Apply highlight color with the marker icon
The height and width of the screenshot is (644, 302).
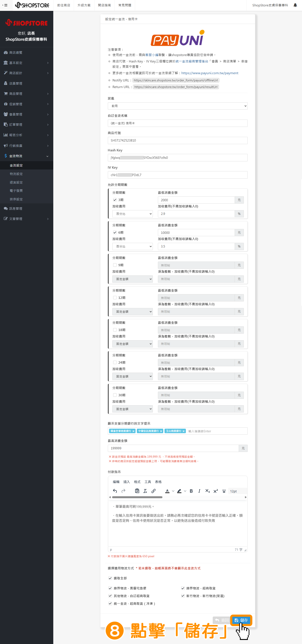(x=179, y=491)
